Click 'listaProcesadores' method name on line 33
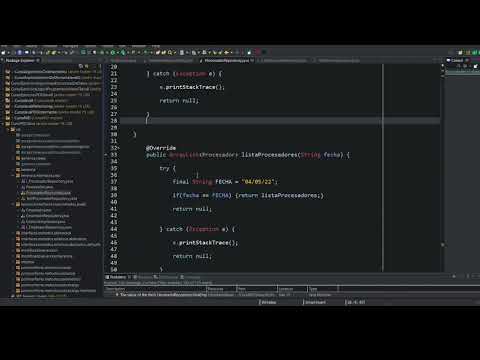This screenshot has width=480, height=360. (269, 155)
